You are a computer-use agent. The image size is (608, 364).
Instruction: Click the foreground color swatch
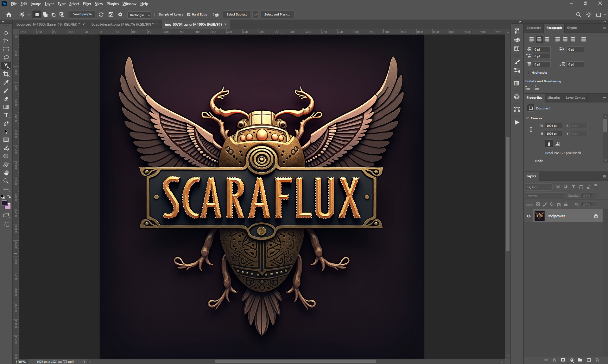(x=4, y=203)
